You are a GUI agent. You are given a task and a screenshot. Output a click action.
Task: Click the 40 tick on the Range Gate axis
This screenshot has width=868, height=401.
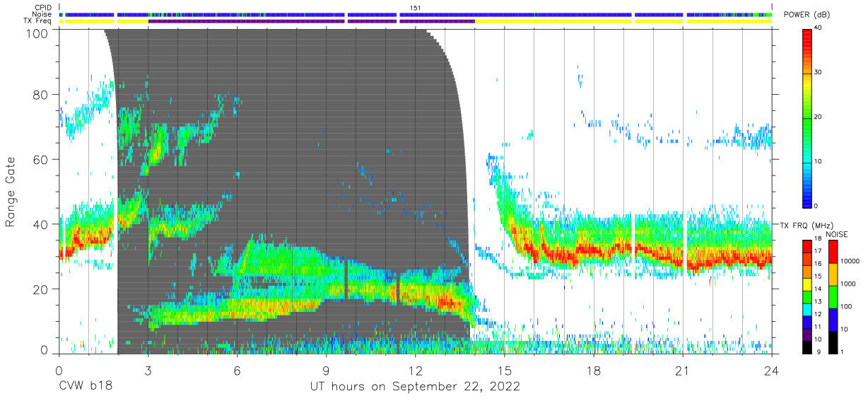click(x=42, y=224)
